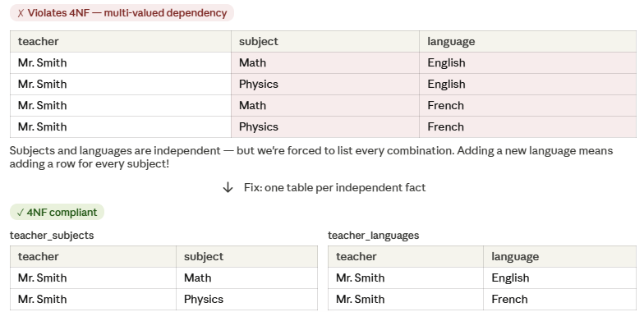Viewport: 644px width, 312px height.
Task: Click the first 'Math' cell in violation table
Action: pyautogui.click(x=325, y=62)
